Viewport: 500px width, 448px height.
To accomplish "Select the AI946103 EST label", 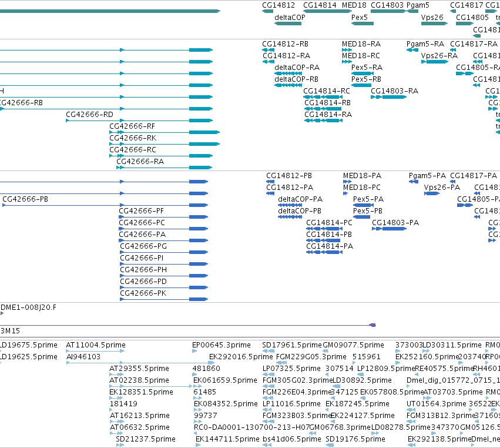I will coord(83,357).
